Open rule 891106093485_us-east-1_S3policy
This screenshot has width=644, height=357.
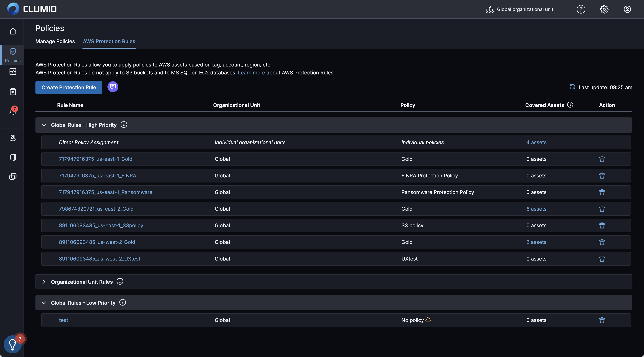[x=101, y=226]
